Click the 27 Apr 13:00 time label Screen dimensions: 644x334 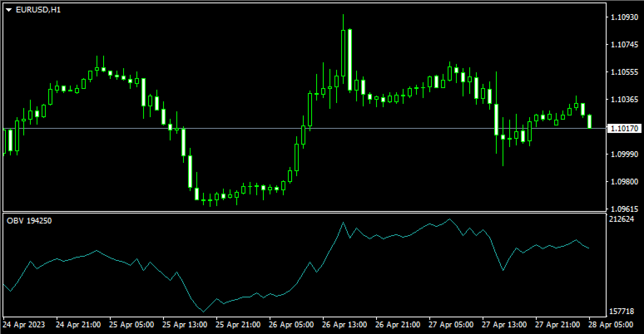click(x=505, y=324)
